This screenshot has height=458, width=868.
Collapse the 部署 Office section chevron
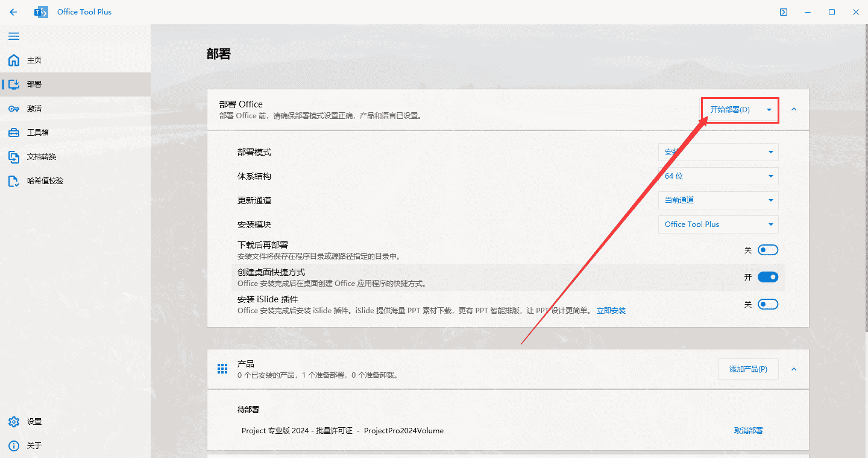[794, 109]
